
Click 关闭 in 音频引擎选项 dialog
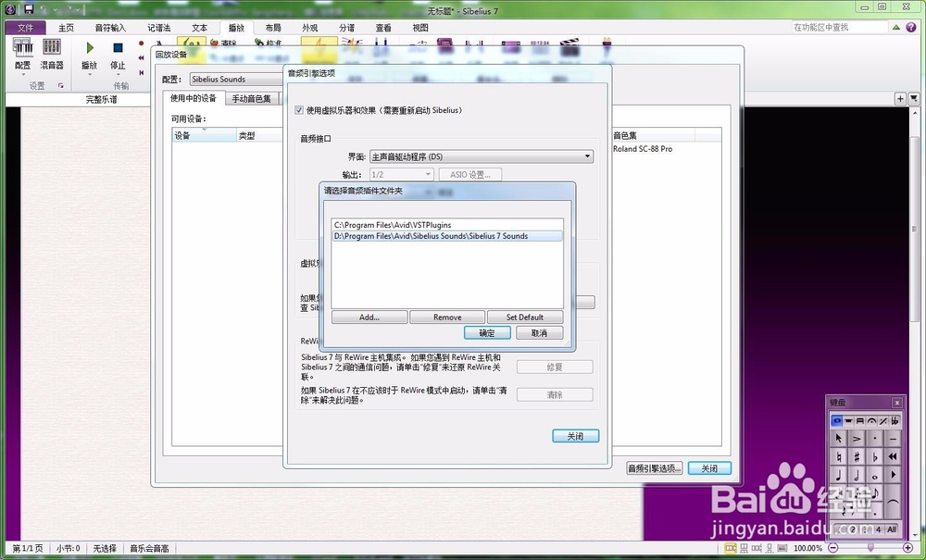pyautogui.click(x=575, y=436)
